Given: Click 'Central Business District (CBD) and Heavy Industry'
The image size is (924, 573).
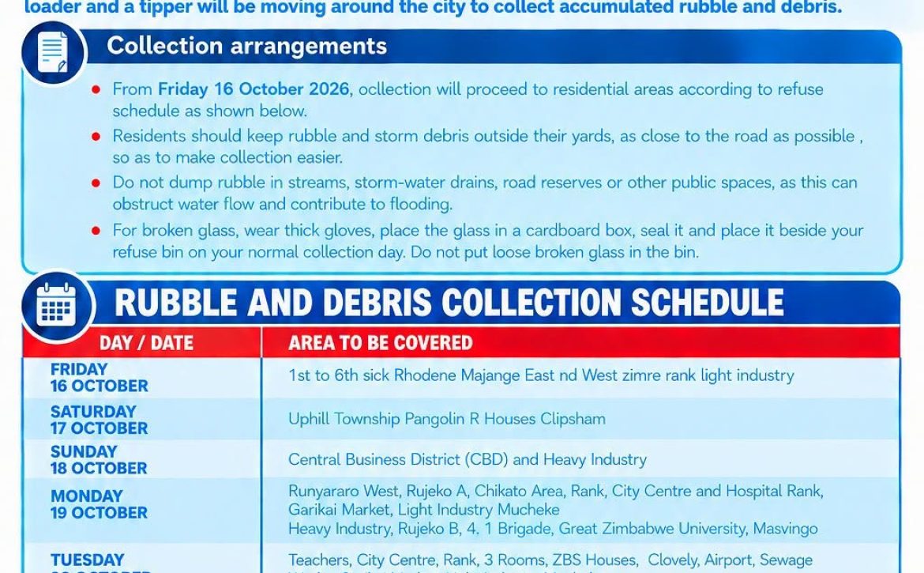Looking at the screenshot, I should (468, 459).
